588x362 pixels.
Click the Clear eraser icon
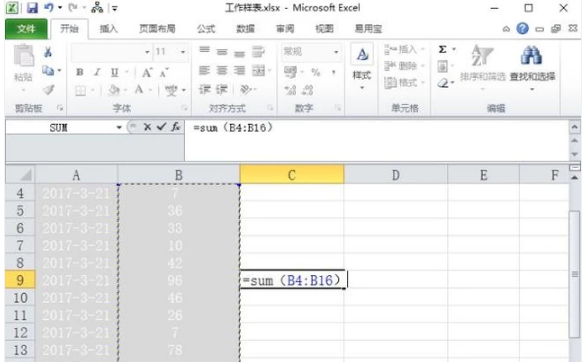pyautogui.click(x=443, y=83)
